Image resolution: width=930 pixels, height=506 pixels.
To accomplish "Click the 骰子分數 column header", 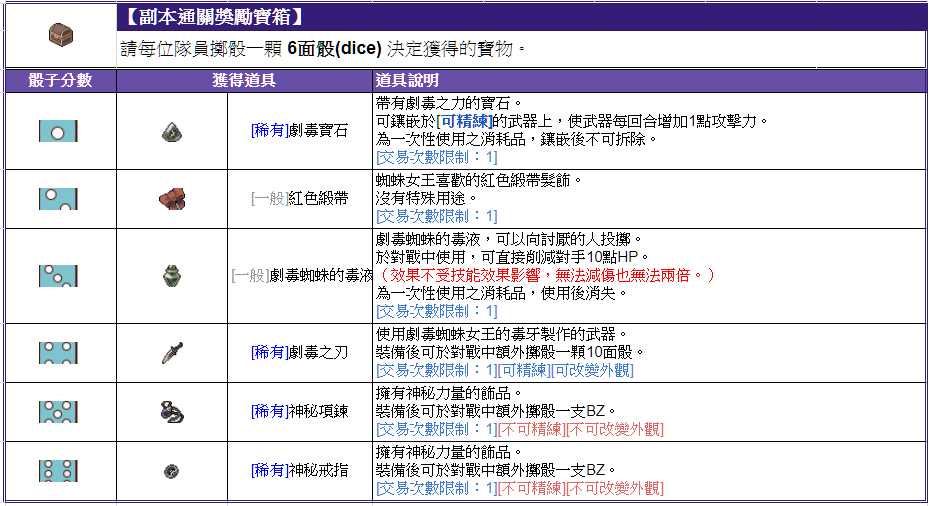I will point(60,80).
